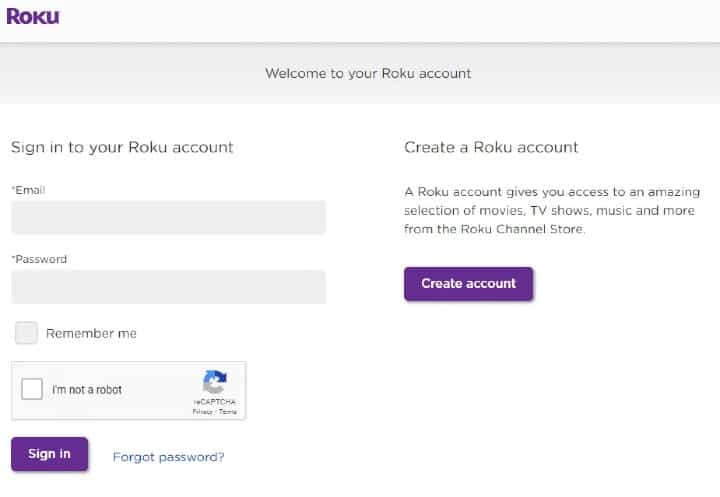The image size is (720, 497).
Task: Click the reCAPTCHA logo icon
Action: 214,382
